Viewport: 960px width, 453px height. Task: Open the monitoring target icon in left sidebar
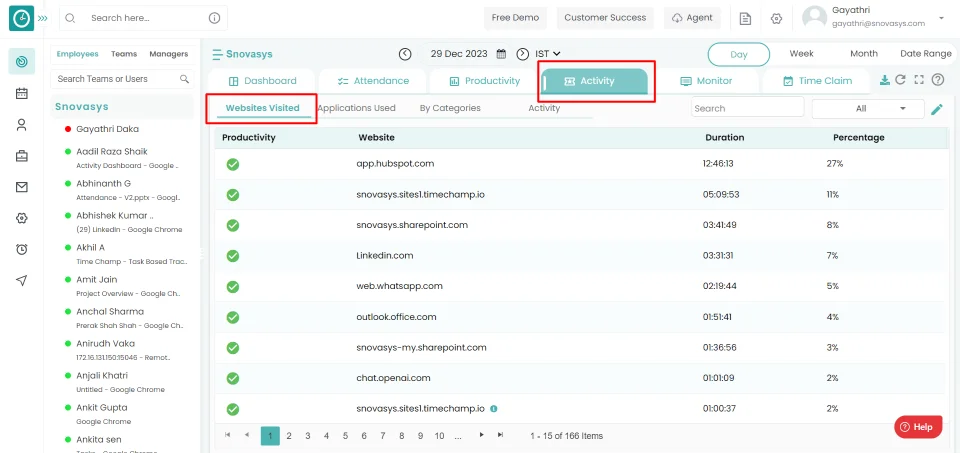coord(21,61)
